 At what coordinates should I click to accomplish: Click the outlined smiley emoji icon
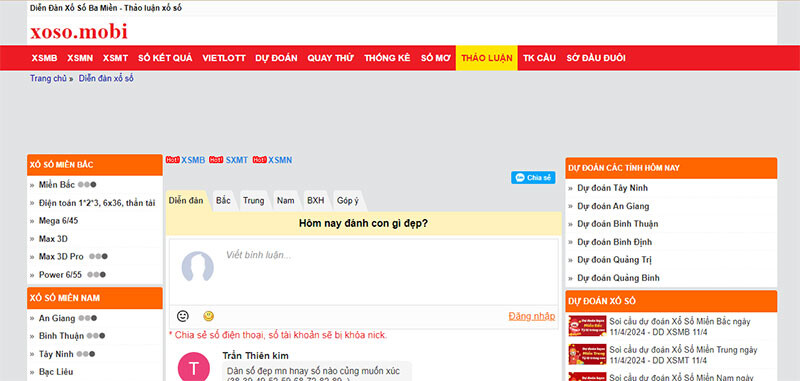(x=183, y=316)
